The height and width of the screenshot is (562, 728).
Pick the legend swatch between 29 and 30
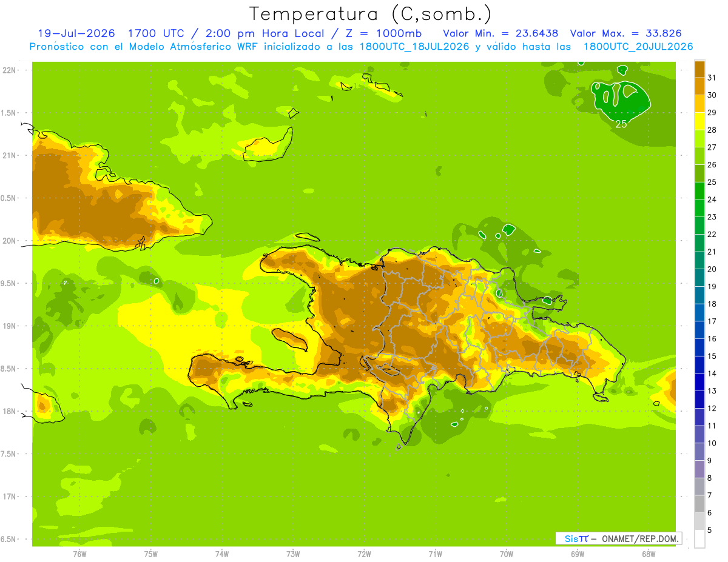[x=700, y=104]
